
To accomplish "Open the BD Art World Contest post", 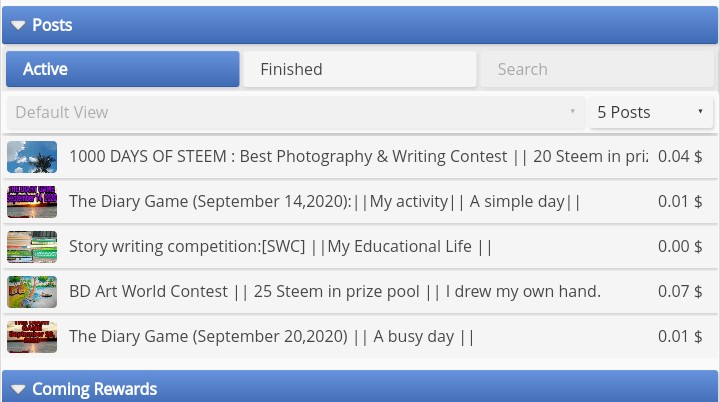I will tap(335, 292).
